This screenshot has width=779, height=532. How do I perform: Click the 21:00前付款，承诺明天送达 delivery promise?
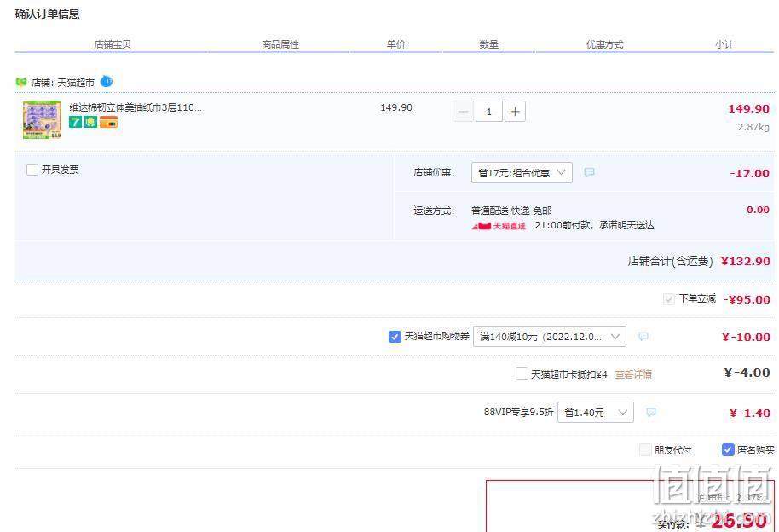(x=594, y=225)
